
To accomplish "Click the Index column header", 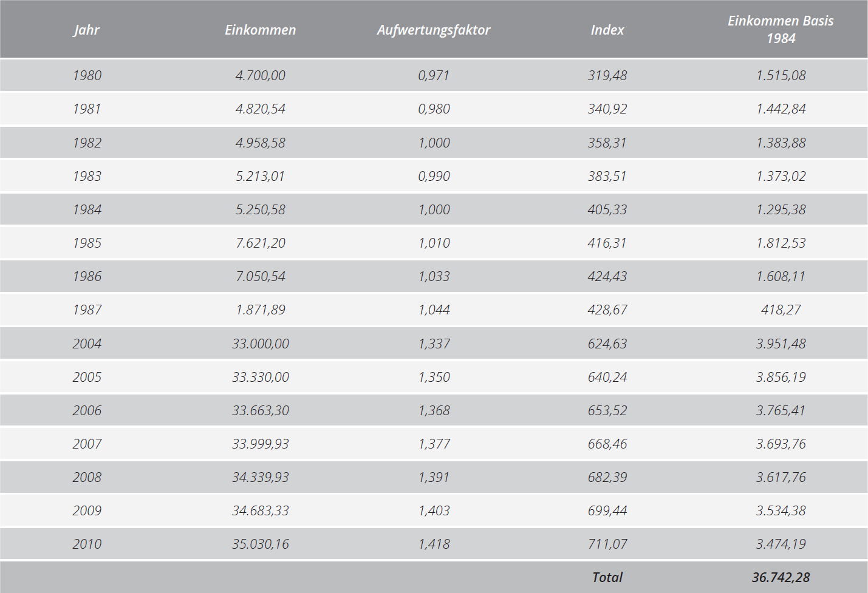I will pyautogui.click(x=607, y=30).
